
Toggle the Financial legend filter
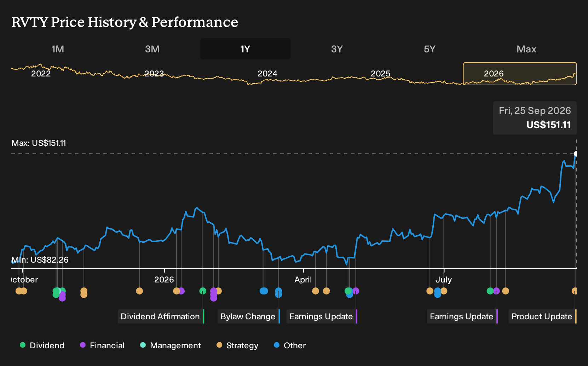click(x=102, y=345)
